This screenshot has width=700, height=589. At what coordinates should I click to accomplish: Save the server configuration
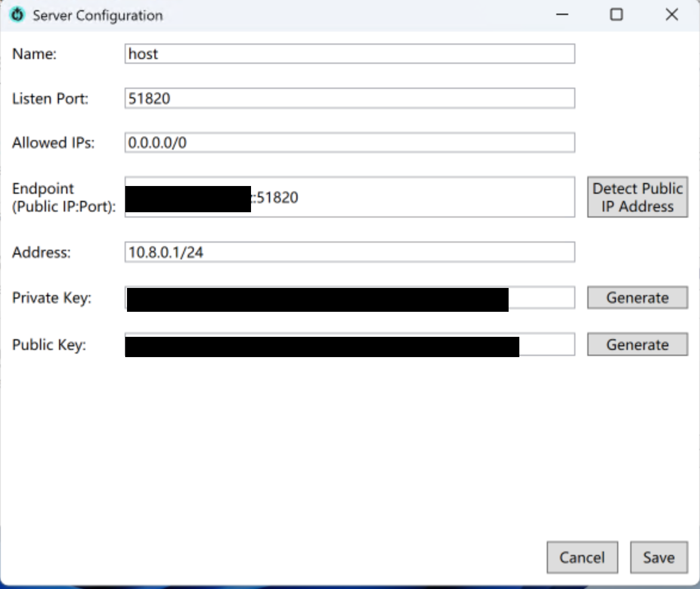click(658, 557)
